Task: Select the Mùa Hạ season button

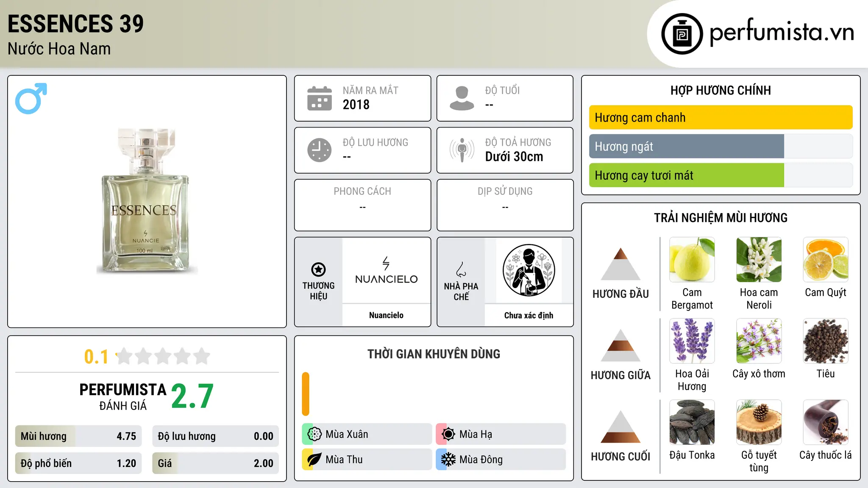Action: [x=501, y=434]
